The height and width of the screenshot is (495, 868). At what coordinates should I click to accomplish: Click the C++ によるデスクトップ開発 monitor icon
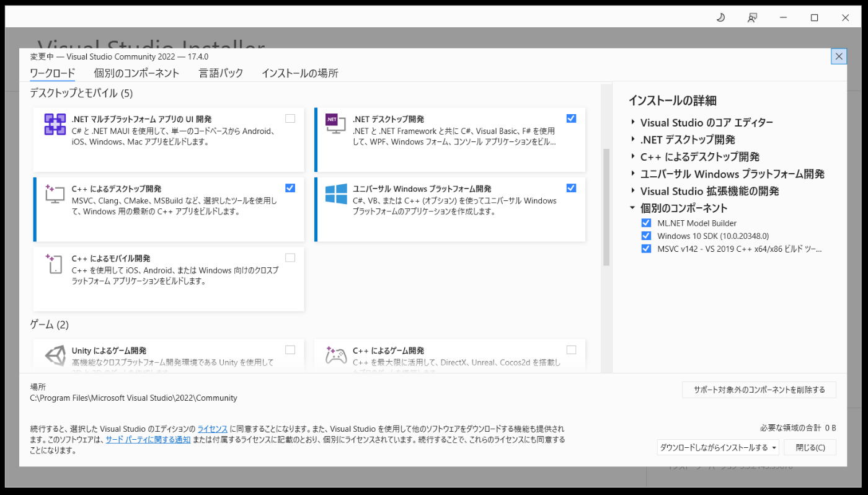coord(55,194)
